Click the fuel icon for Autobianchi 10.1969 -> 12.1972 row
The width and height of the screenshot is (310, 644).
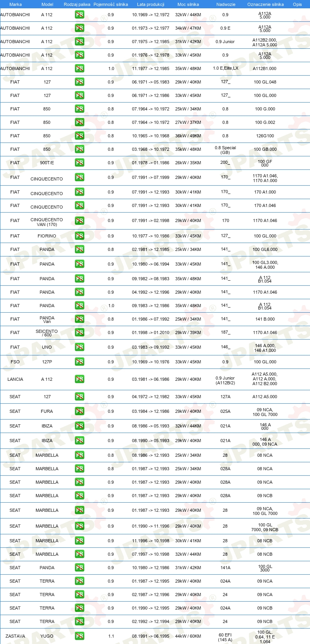pyautogui.click(x=79, y=15)
